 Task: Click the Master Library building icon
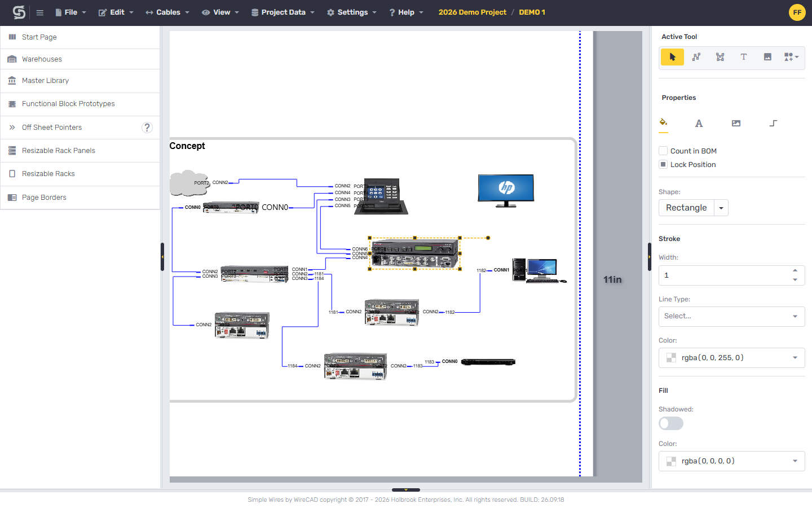[x=12, y=81]
